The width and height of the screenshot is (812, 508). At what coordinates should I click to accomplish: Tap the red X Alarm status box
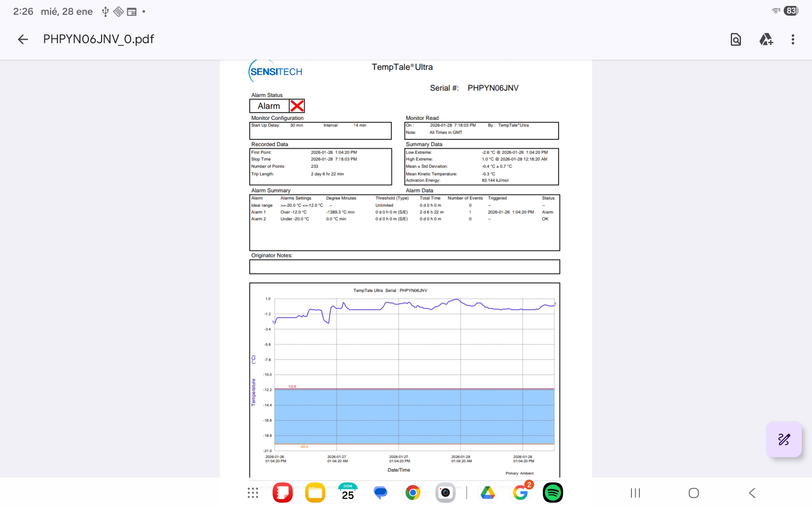click(x=297, y=106)
